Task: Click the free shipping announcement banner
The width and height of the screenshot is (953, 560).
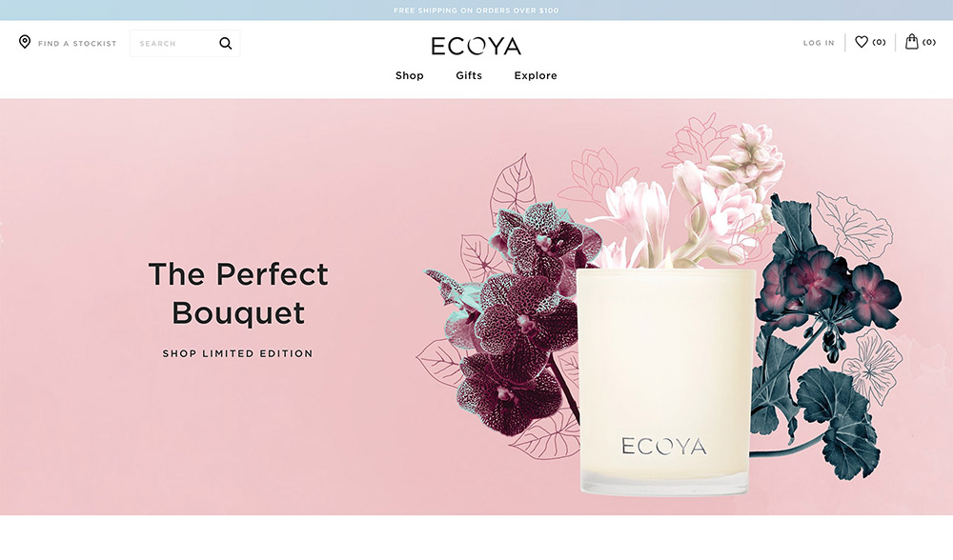Action: [476, 10]
